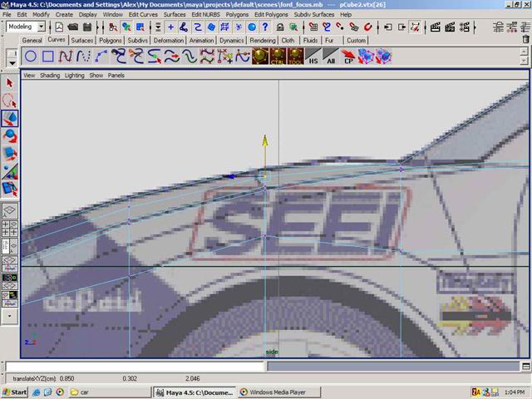This screenshot has height=399, width=532.
Task: Click the HS shelf button
Action: click(x=313, y=57)
